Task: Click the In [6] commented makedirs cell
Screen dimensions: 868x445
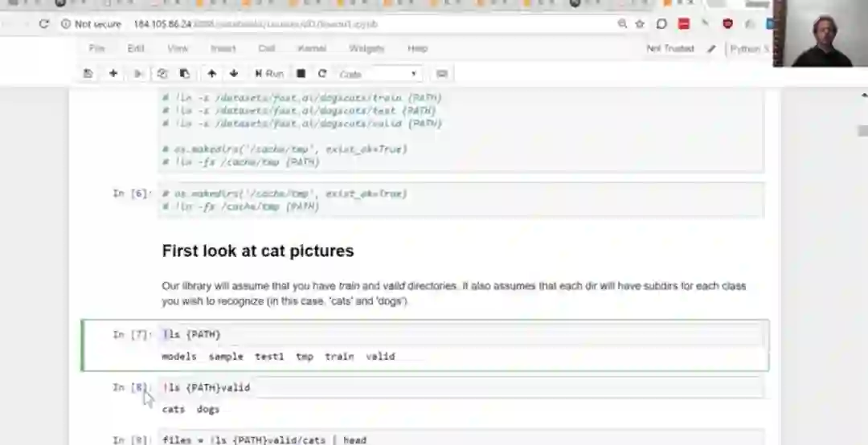Action: click(x=461, y=200)
